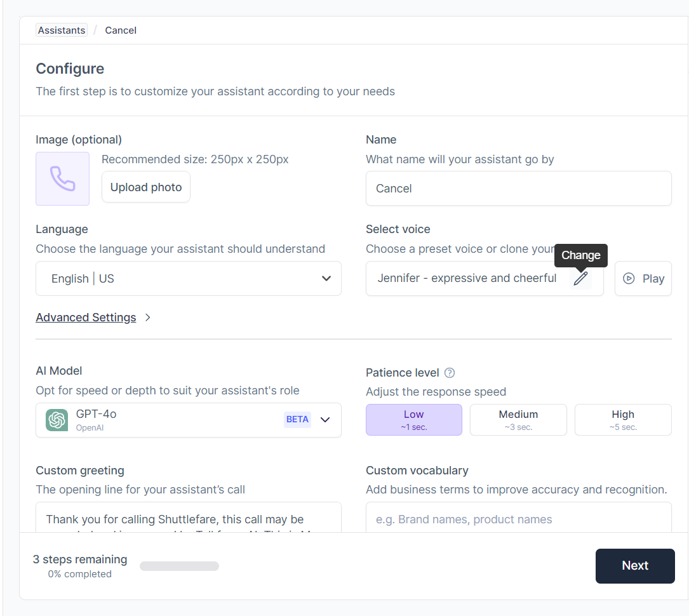The image size is (689, 616).
Task: Select High patience level
Action: pos(622,420)
